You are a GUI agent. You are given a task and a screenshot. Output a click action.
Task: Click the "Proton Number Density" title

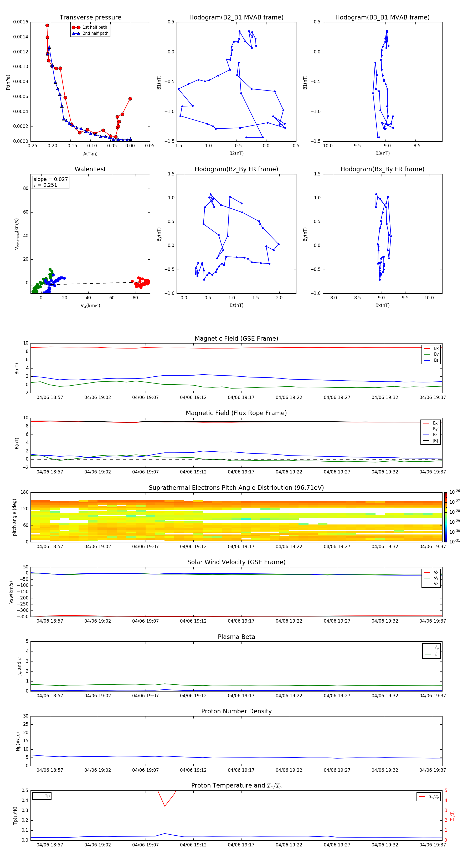tap(236, 711)
